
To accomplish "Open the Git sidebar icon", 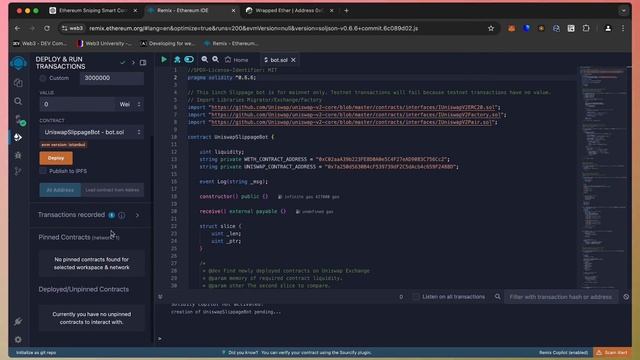I will tap(18, 171).
